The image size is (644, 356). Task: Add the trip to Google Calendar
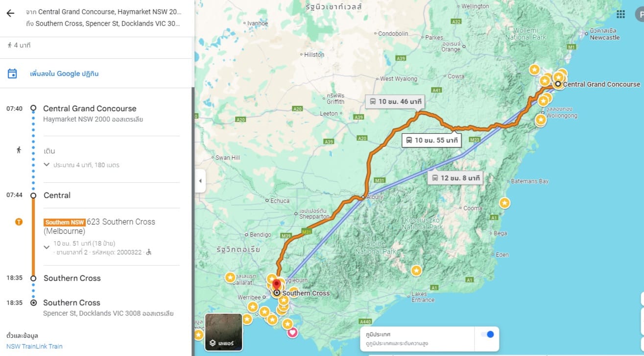coord(64,74)
